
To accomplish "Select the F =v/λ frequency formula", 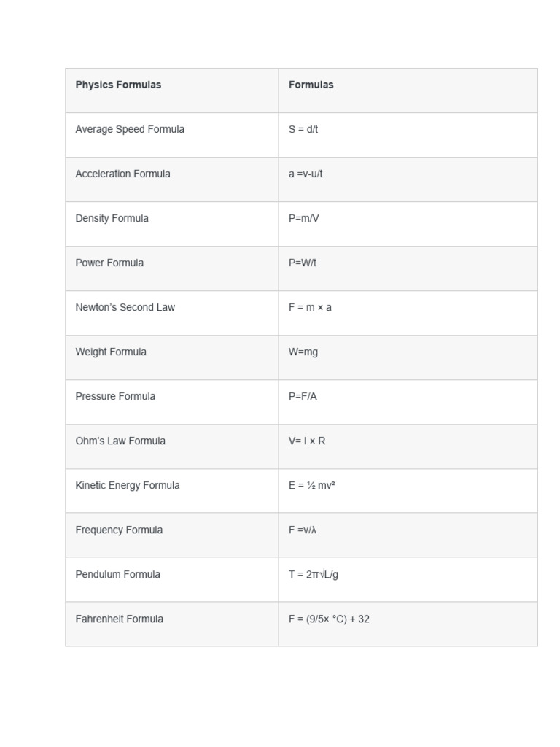I will 303,530.
